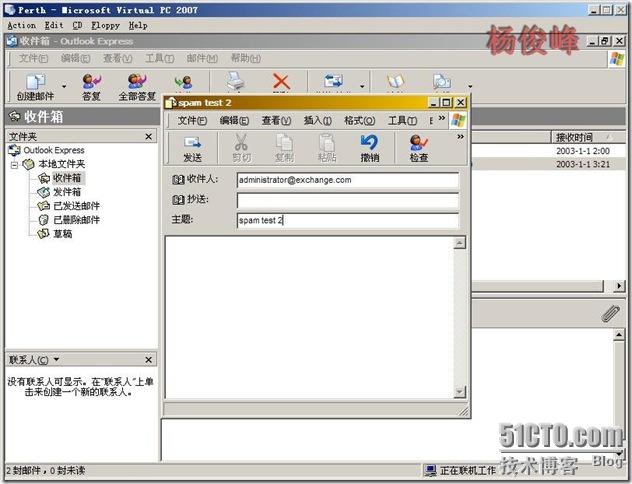The image size is (632, 484).
Task: Click the Working Online (正在联机工作) status indicator
Action: (461, 470)
